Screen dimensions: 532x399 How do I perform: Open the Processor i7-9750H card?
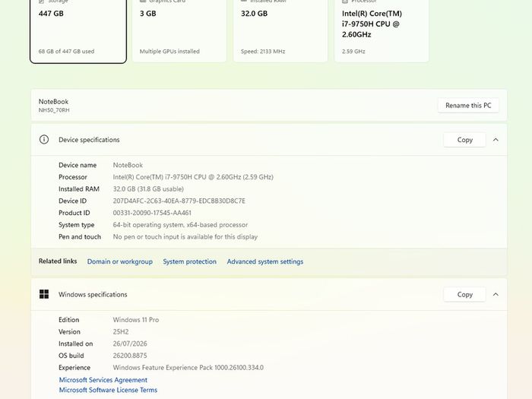pyautogui.click(x=382, y=31)
